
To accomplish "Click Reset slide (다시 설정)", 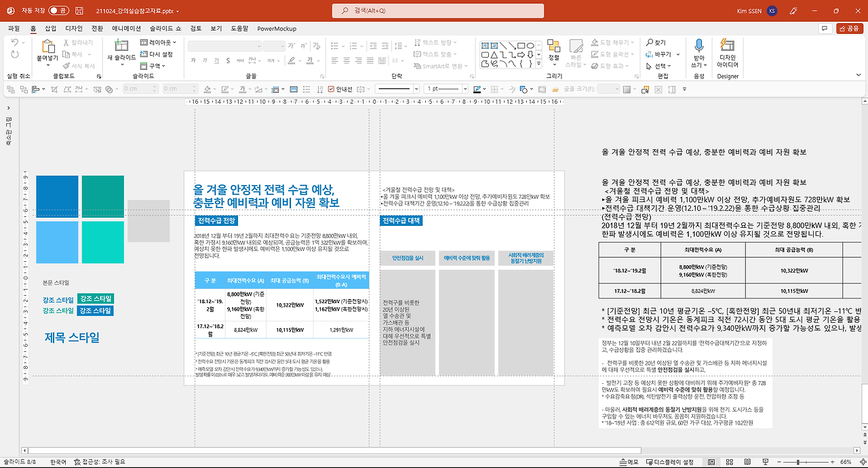I will pos(157,54).
